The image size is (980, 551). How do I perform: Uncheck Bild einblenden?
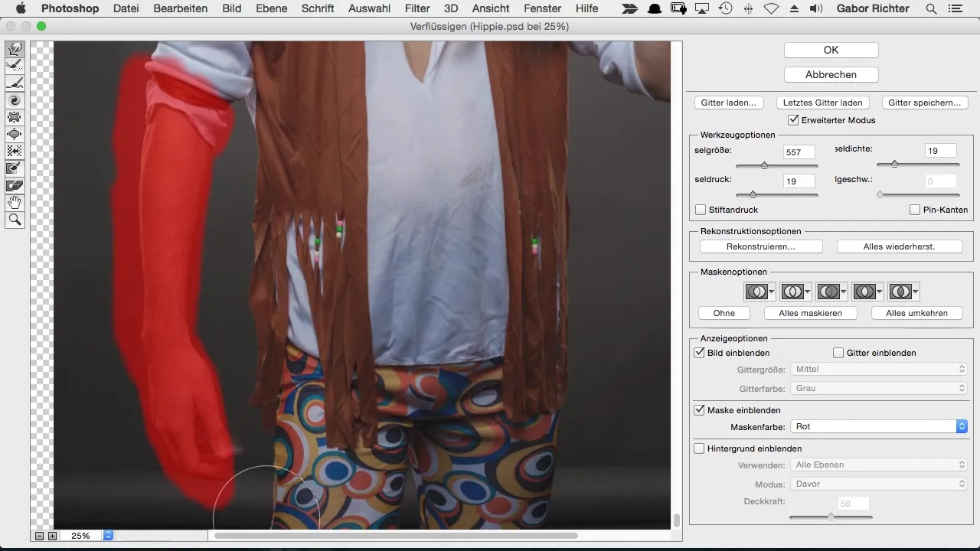[x=699, y=353]
